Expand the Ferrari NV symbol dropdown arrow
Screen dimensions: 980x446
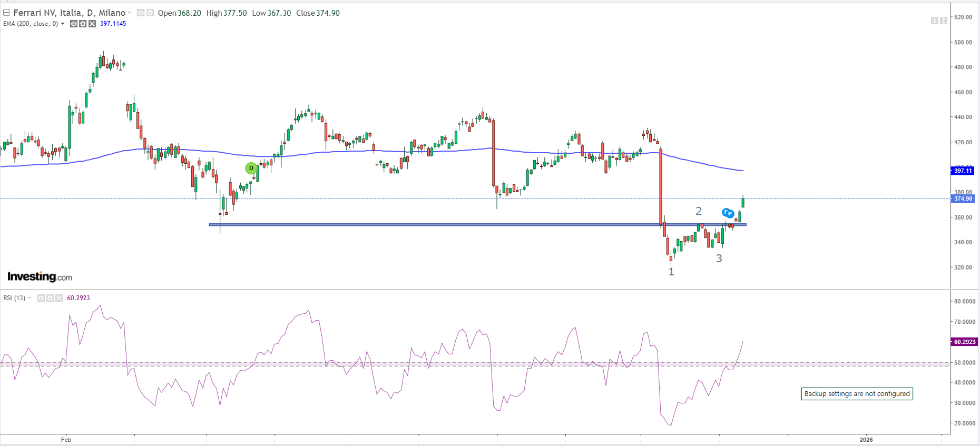click(130, 13)
